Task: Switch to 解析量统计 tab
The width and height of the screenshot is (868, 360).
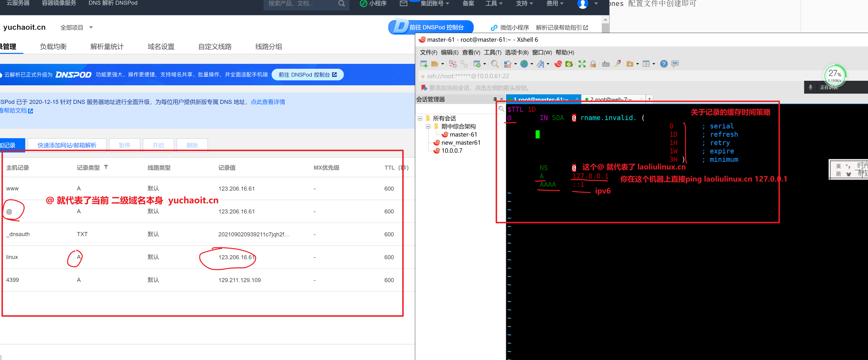Action: coord(107,46)
